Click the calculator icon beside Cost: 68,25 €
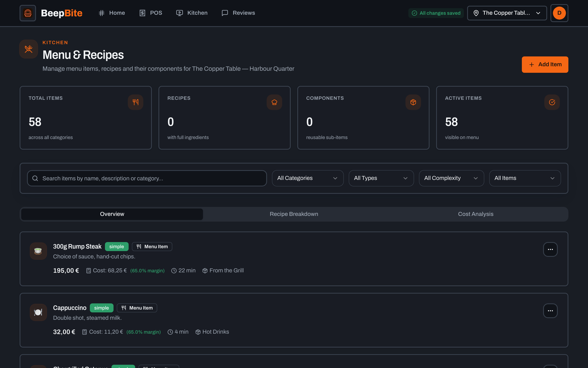 click(x=88, y=271)
